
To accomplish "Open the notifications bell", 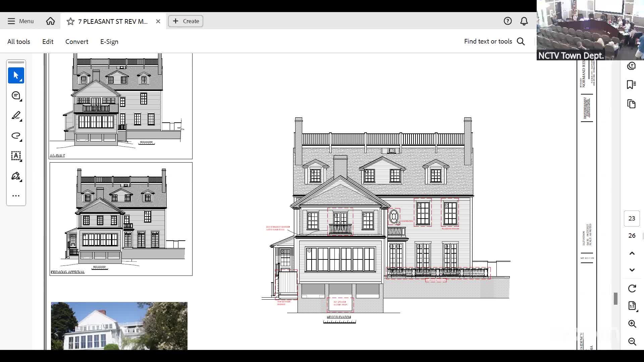I will point(524,21).
